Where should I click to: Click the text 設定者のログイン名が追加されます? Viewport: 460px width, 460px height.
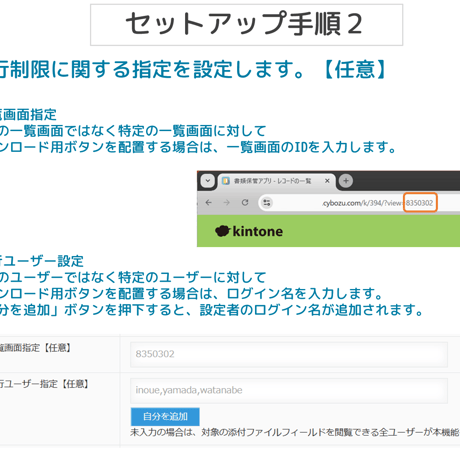312,310
